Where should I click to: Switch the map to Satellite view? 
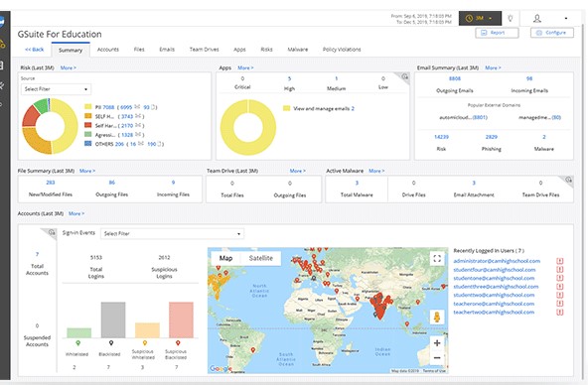(260, 258)
